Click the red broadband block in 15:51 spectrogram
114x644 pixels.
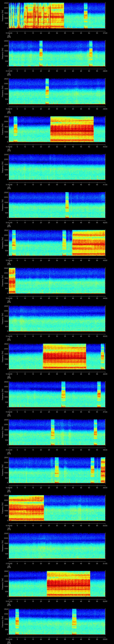[x=68, y=584]
